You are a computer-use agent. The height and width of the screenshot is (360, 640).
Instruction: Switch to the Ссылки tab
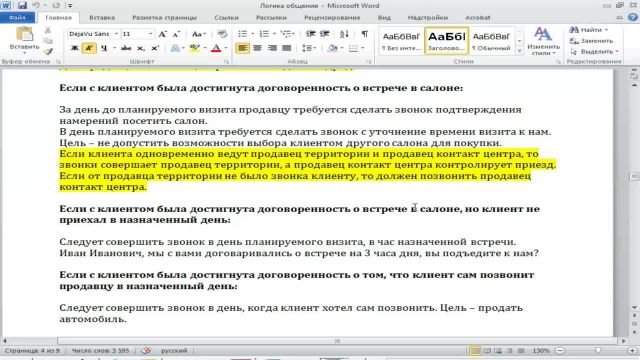[x=227, y=18]
